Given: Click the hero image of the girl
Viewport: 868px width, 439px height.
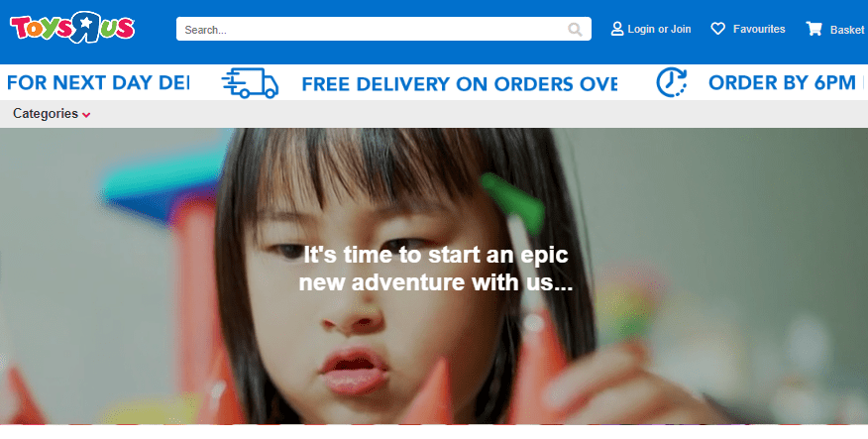Looking at the screenshot, I should coord(434,276).
